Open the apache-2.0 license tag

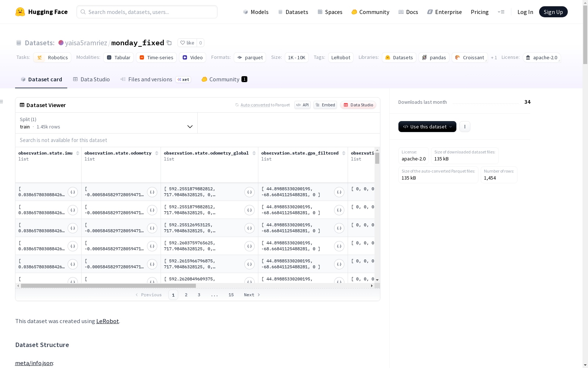pyautogui.click(x=542, y=57)
